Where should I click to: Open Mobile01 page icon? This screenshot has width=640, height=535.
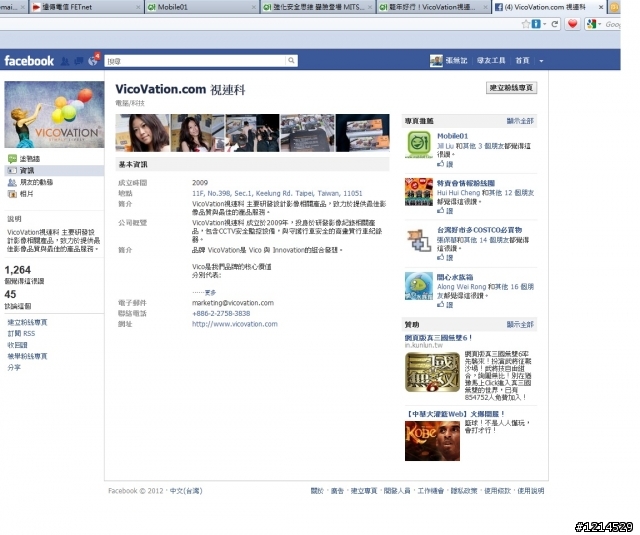coord(419,144)
